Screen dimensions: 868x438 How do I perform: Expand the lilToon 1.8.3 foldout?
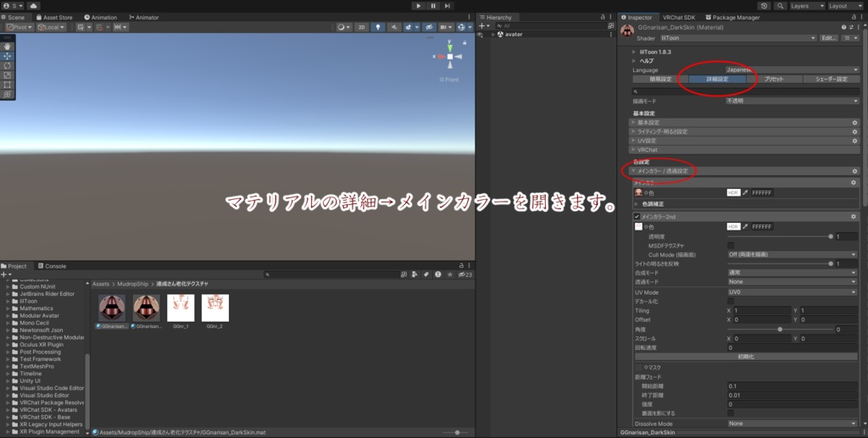tap(634, 52)
